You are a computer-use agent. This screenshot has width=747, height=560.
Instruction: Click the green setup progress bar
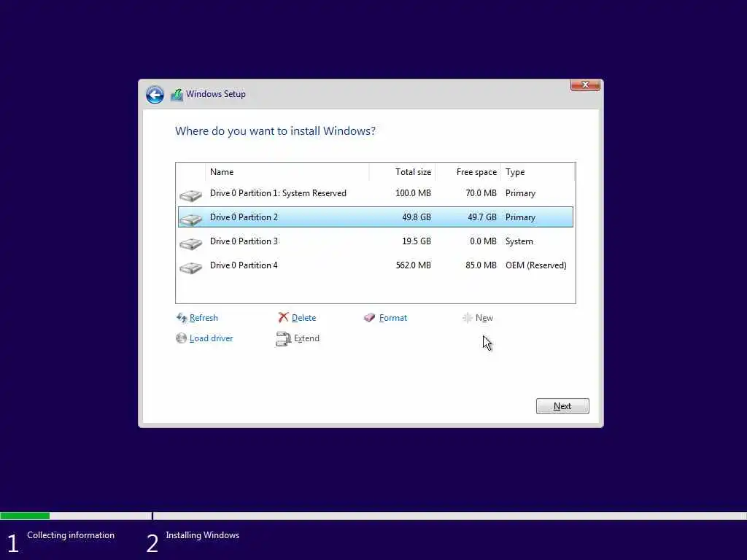(x=25, y=516)
